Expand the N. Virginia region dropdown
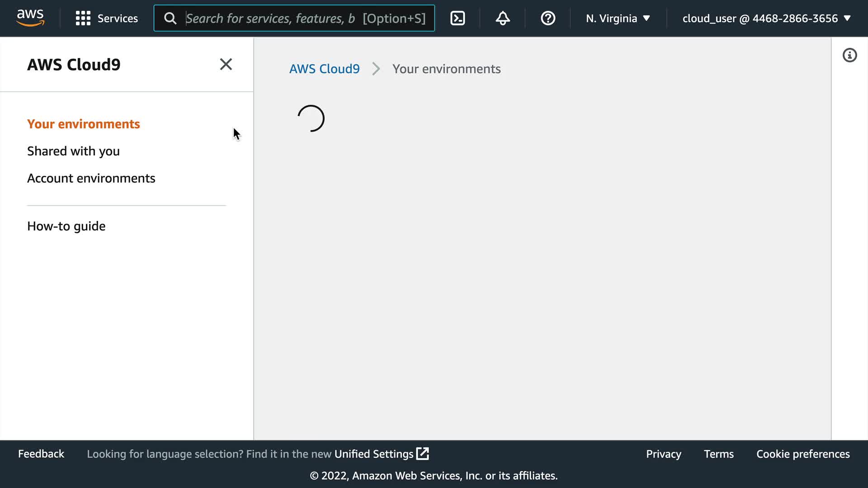The width and height of the screenshot is (868, 488). pos(618,18)
